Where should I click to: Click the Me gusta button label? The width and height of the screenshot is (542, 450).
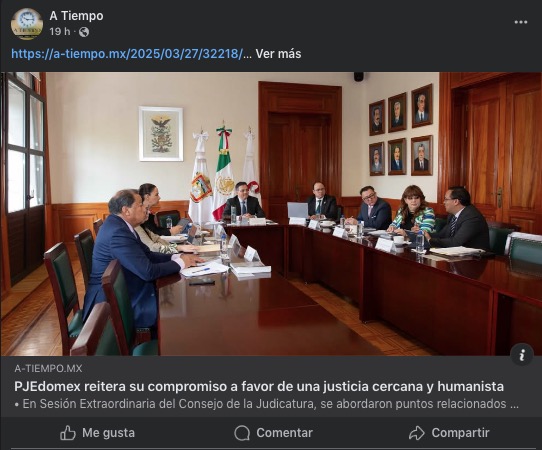pyautogui.click(x=109, y=433)
